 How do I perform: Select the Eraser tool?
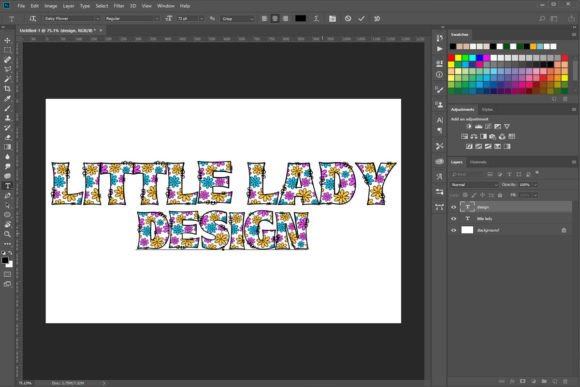pos(7,137)
